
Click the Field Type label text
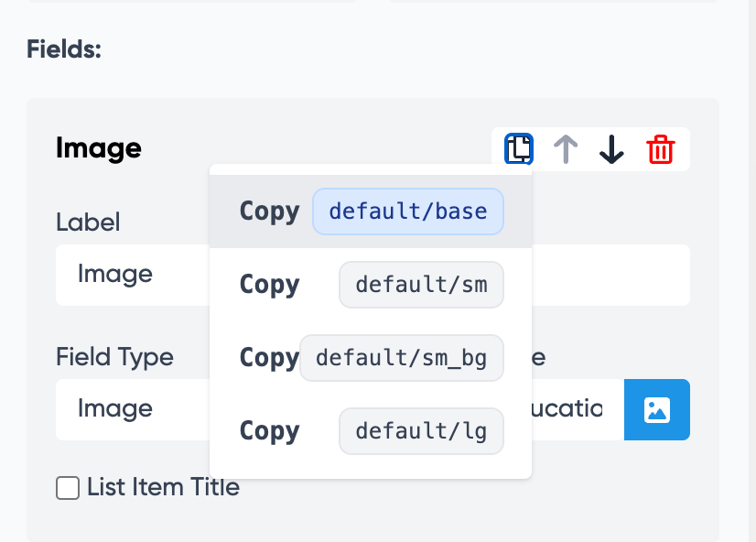click(x=114, y=356)
